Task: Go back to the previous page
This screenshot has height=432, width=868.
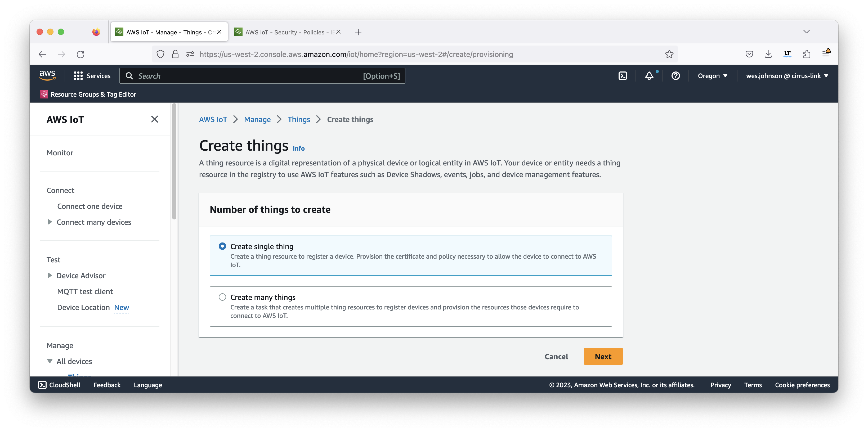Action: (42, 54)
